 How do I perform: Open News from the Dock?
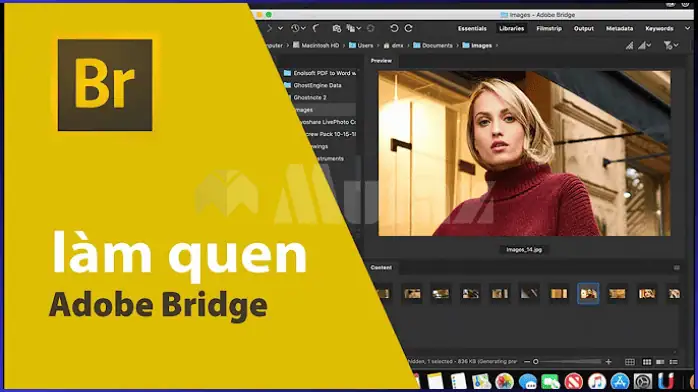(x=574, y=381)
